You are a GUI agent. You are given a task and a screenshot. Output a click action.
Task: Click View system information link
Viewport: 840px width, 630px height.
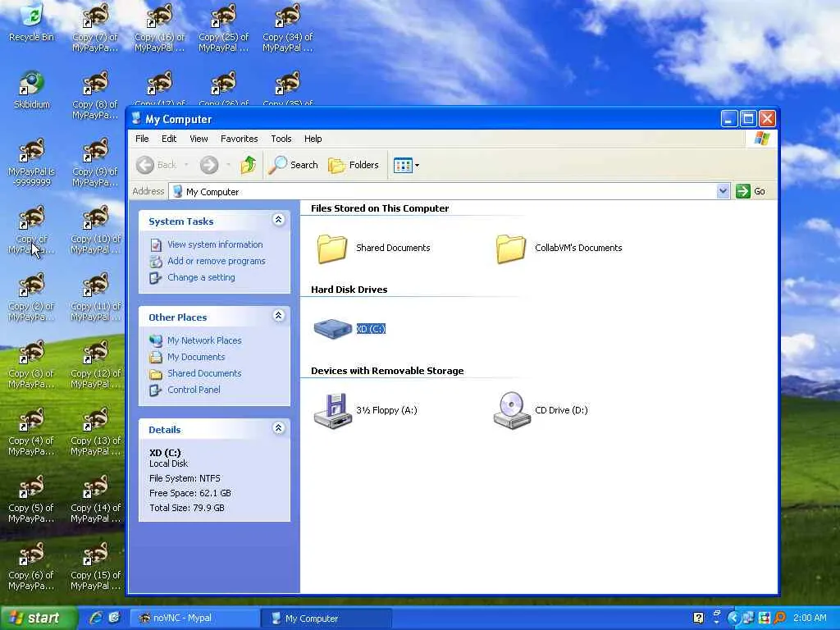coord(215,244)
